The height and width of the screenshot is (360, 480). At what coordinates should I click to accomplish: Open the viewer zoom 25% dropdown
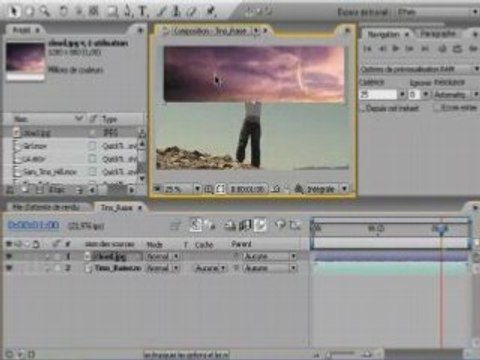pos(197,189)
